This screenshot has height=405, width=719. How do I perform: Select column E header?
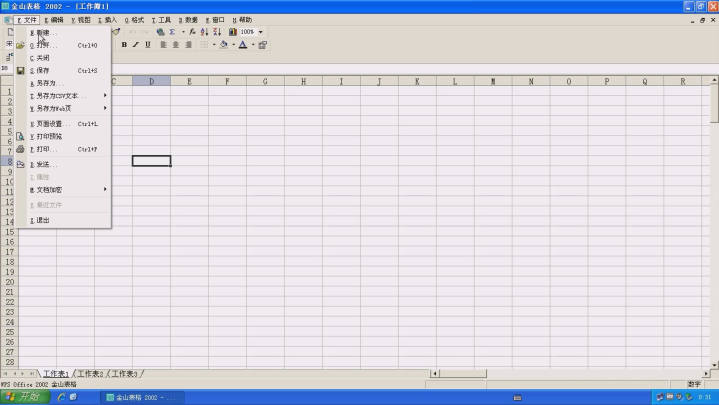pos(189,81)
